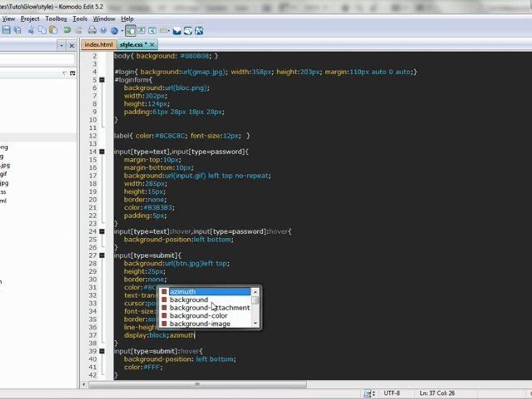Click url(btn.jpg) on line 28
This screenshot has height=399, width=532.
[x=183, y=264]
